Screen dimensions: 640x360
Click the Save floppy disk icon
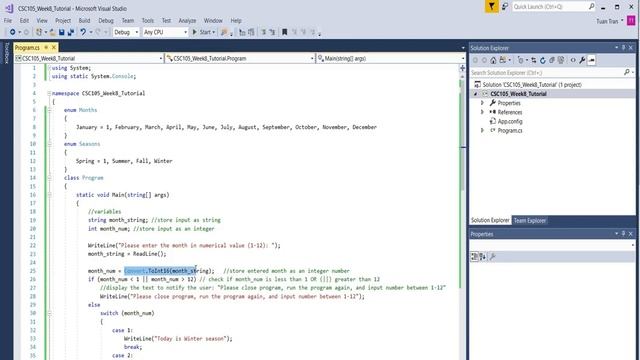62,32
